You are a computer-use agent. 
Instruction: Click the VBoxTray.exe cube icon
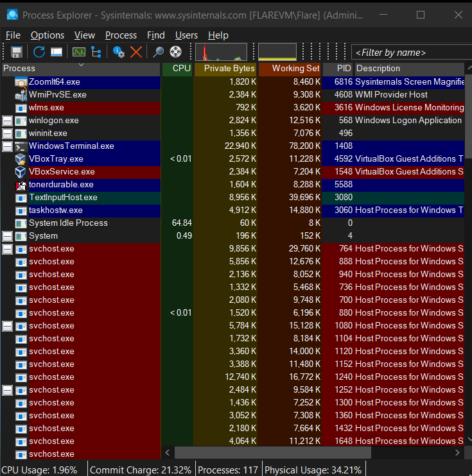[x=21, y=159]
